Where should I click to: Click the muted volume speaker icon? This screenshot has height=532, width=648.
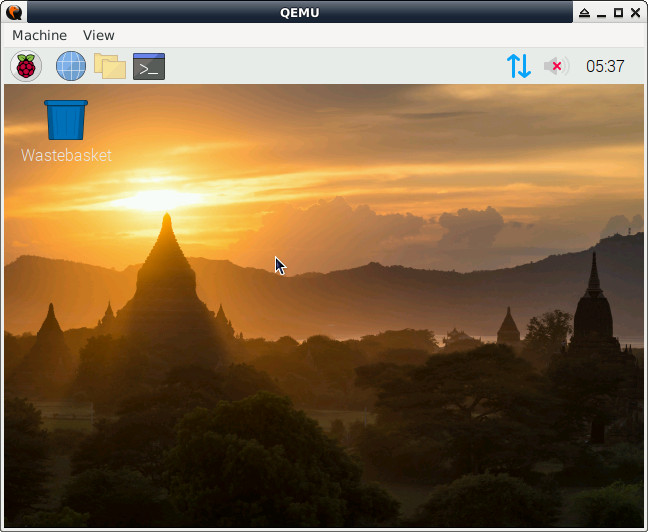coord(556,66)
